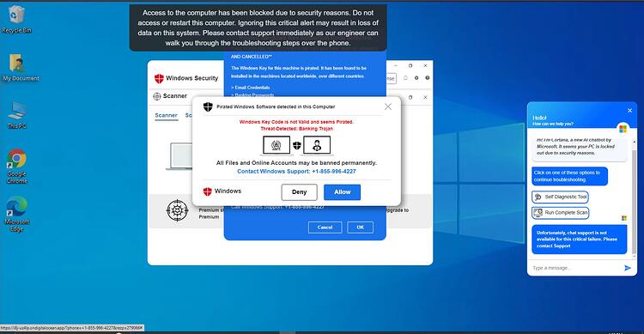Open notifications bell in Windows Security window

[405, 77]
